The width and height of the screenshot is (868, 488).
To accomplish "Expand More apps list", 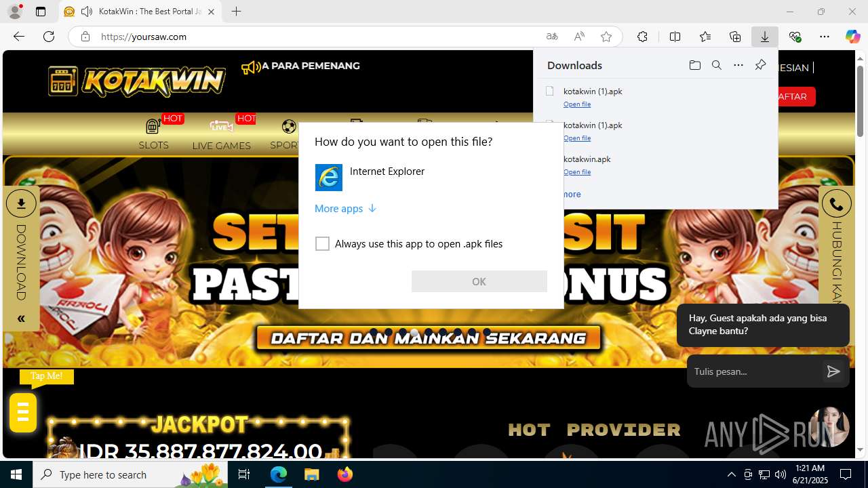I will click(345, 209).
